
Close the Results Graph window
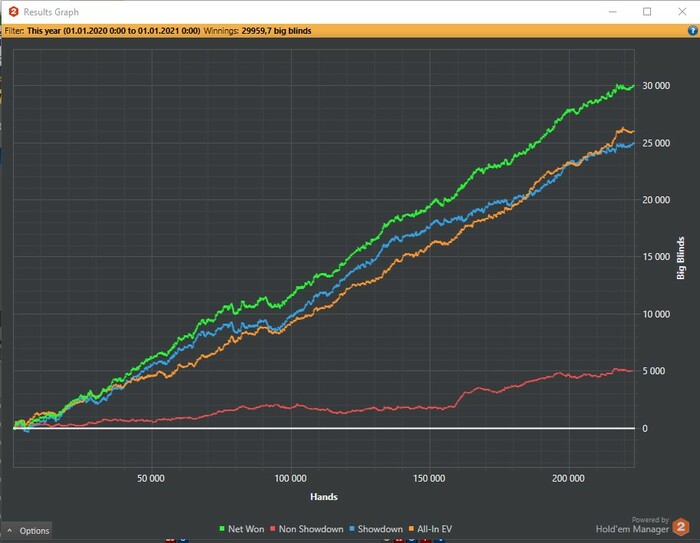click(682, 12)
